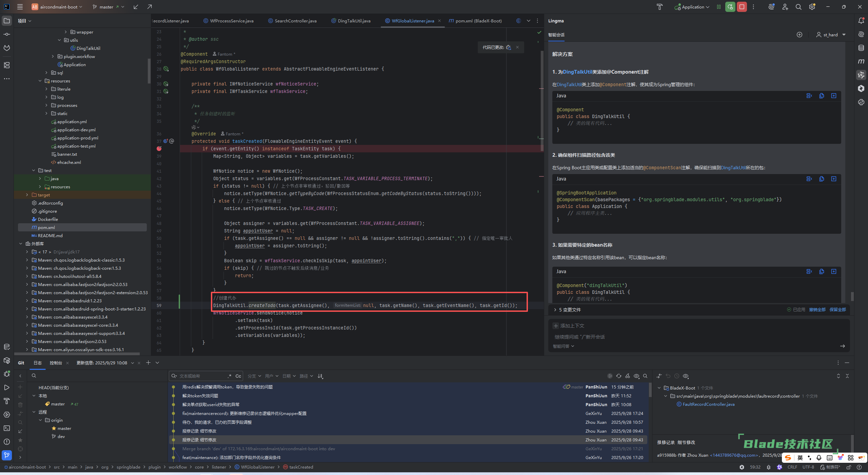Click 保留全部 to keep all changes

coord(837,310)
